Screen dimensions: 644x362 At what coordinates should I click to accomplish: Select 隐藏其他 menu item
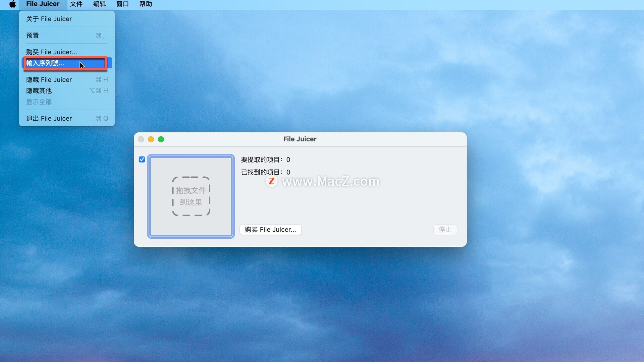coord(39,91)
